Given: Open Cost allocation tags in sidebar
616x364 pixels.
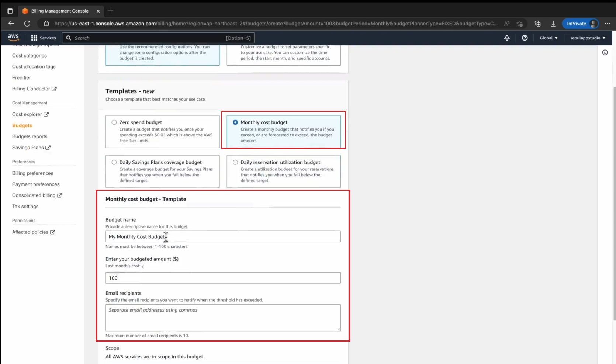Looking at the screenshot, I should click(x=34, y=67).
